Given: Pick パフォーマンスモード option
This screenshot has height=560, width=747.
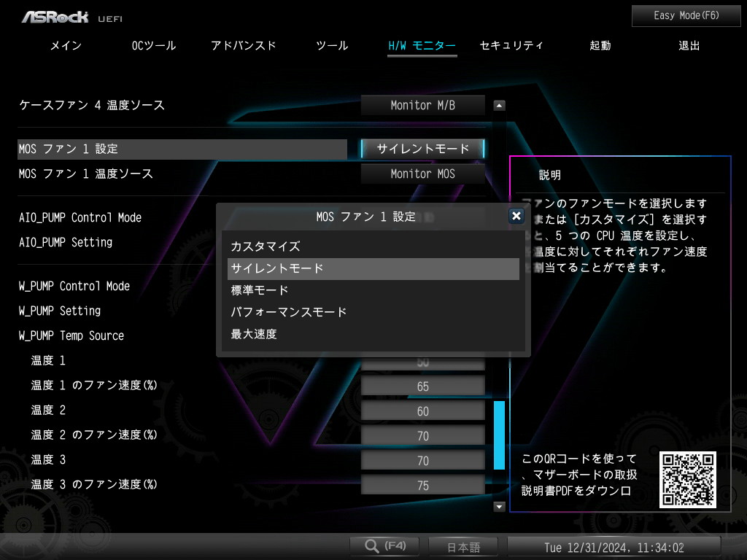Looking at the screenshot, I should click(x=373, y=312).
